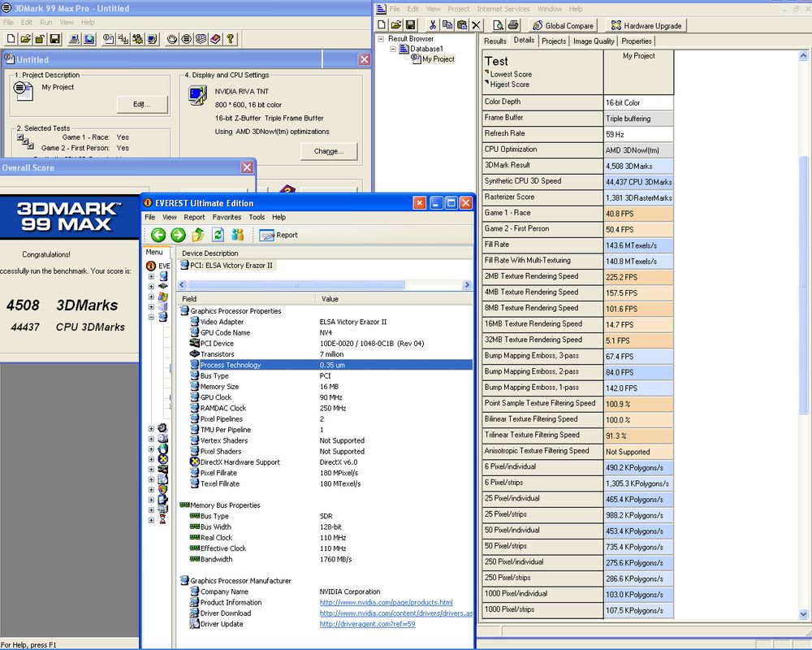Click Save icon in Result Browser toolbar
This screenshot has width=812, height=650.
(411, 25)
